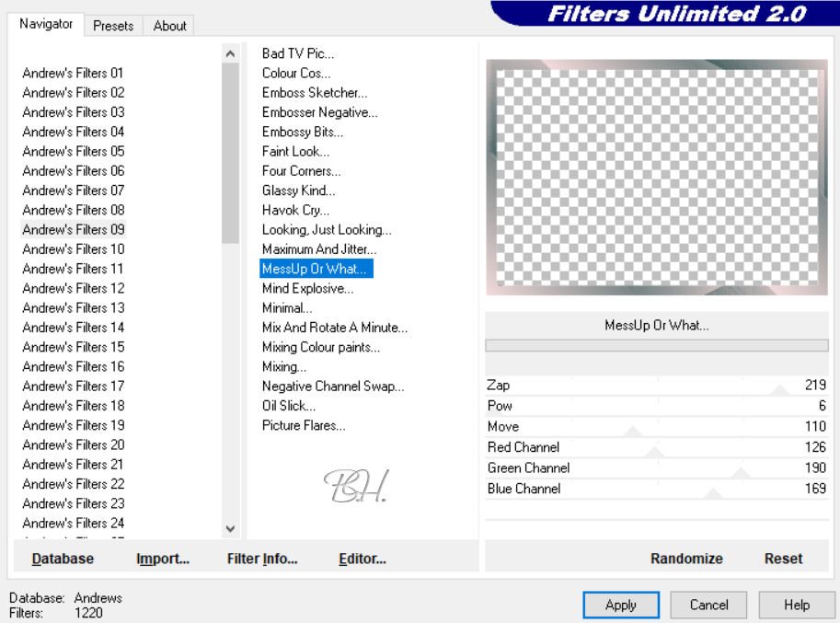
Task: Open Help for the plugin
Action: [x=796, y=605]
